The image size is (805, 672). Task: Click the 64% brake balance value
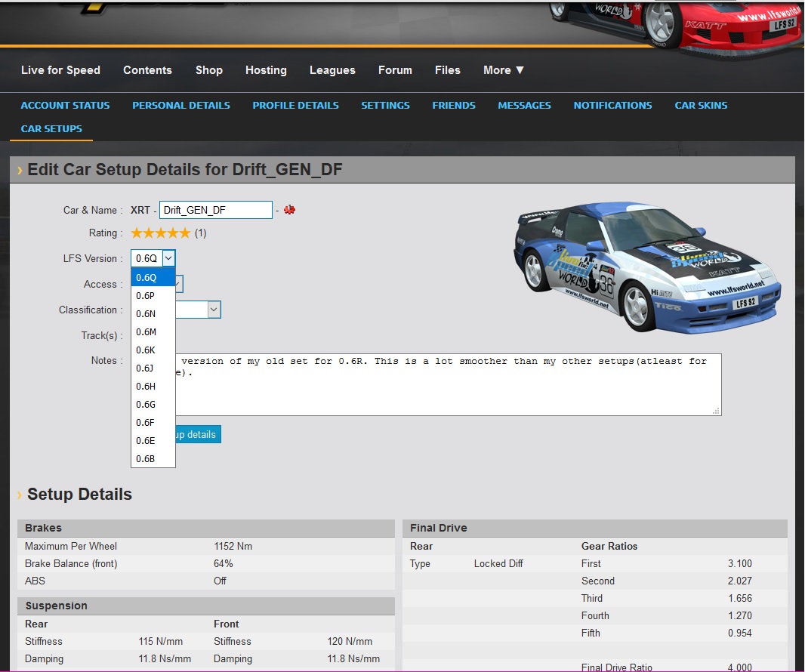point(224,564)
